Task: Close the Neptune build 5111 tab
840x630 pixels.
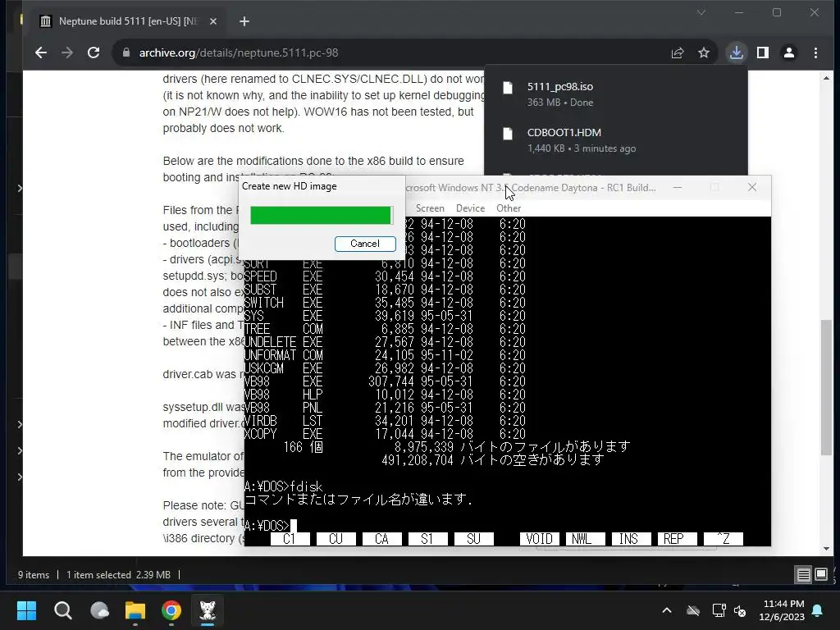Action: (213, 21)
